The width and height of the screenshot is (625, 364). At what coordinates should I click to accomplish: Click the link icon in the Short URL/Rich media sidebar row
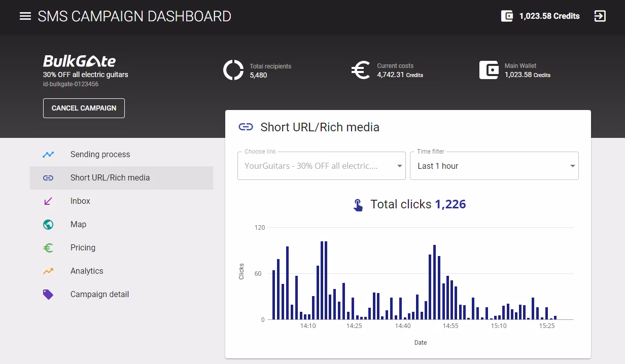[48, 178]
